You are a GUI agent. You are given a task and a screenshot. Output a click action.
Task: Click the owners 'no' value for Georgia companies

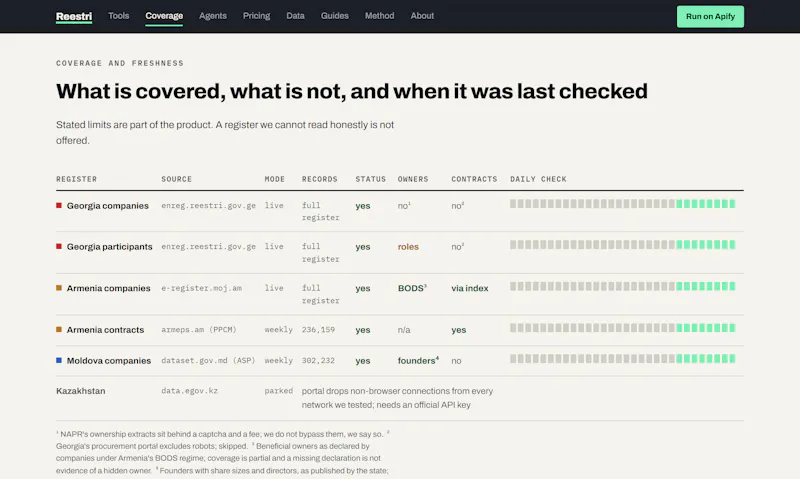(404, 206)
